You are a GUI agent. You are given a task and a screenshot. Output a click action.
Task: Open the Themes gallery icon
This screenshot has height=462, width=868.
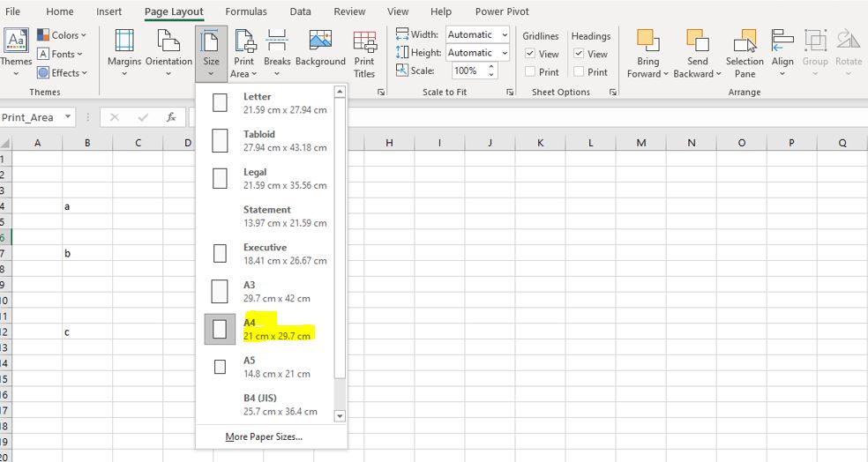(16, 41)
